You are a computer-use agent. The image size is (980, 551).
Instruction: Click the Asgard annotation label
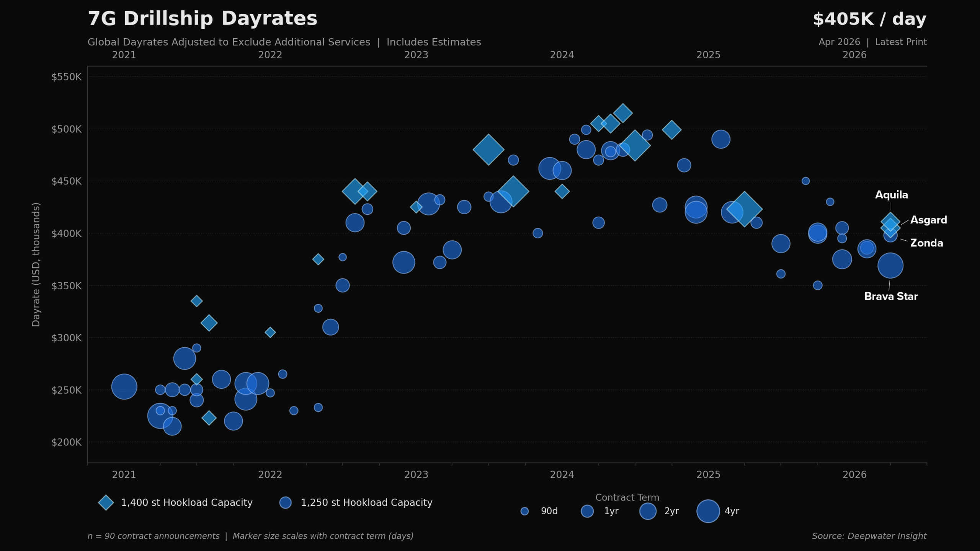point(928,220)
